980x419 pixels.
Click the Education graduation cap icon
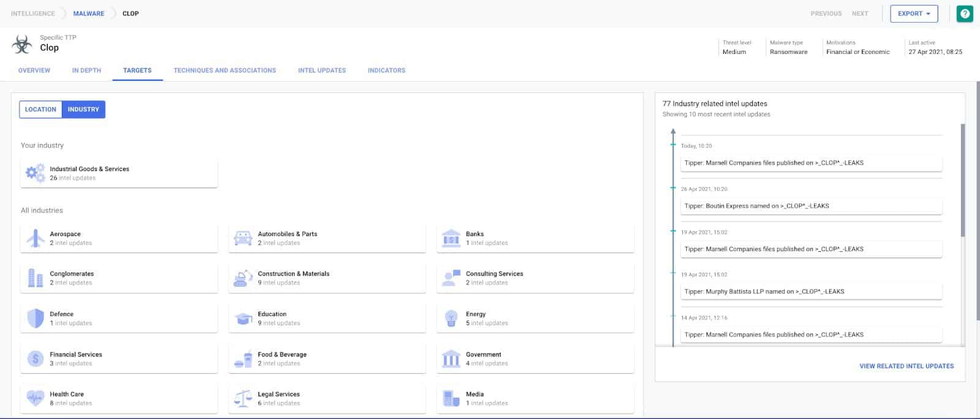coord(243,319)
